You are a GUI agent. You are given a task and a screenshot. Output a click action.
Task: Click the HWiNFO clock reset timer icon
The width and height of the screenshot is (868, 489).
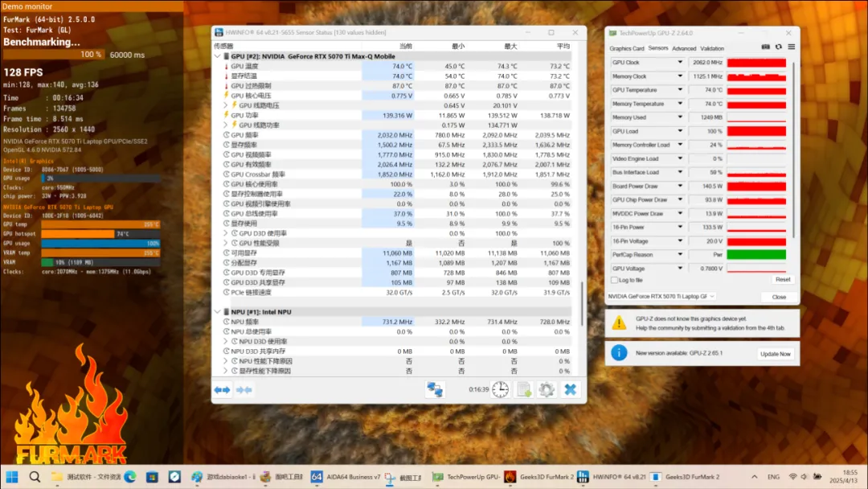(500, 389)
